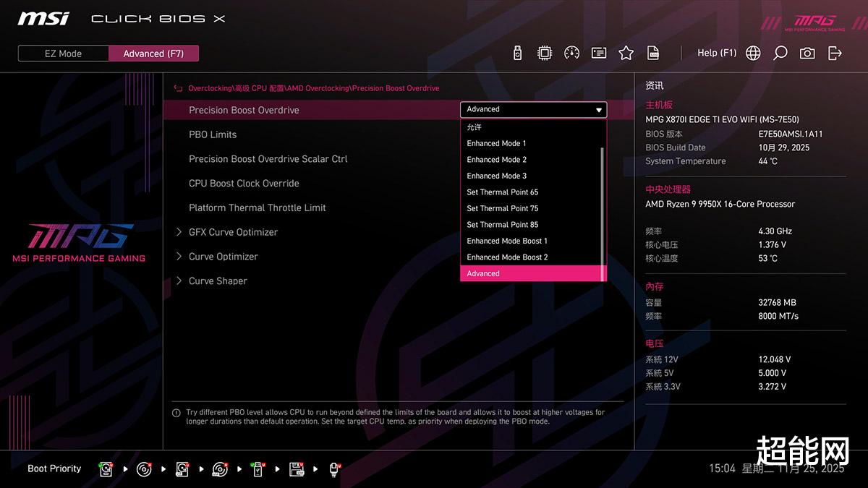Click the 中央处理器 section heading

(668, 189)
